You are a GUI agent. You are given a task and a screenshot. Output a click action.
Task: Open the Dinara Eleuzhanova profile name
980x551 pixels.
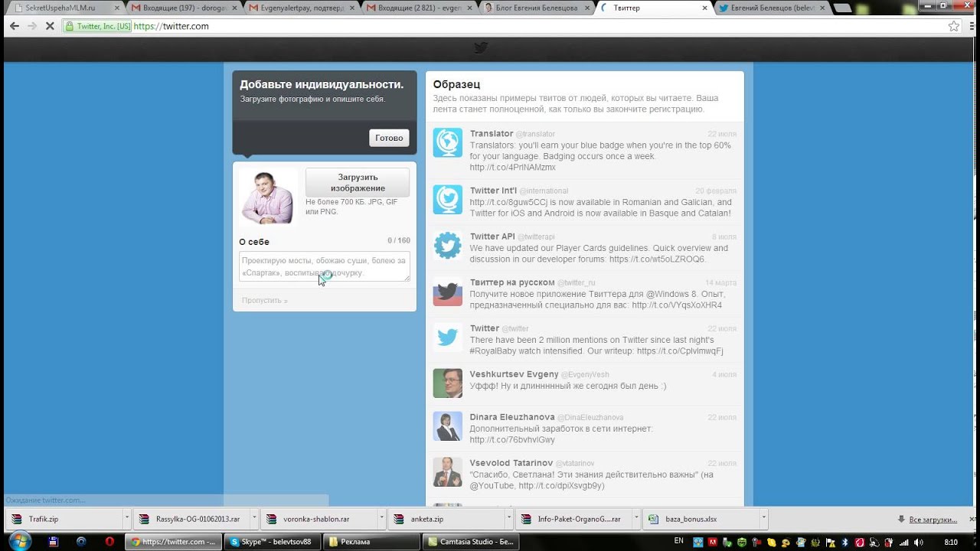pos(512,417)
